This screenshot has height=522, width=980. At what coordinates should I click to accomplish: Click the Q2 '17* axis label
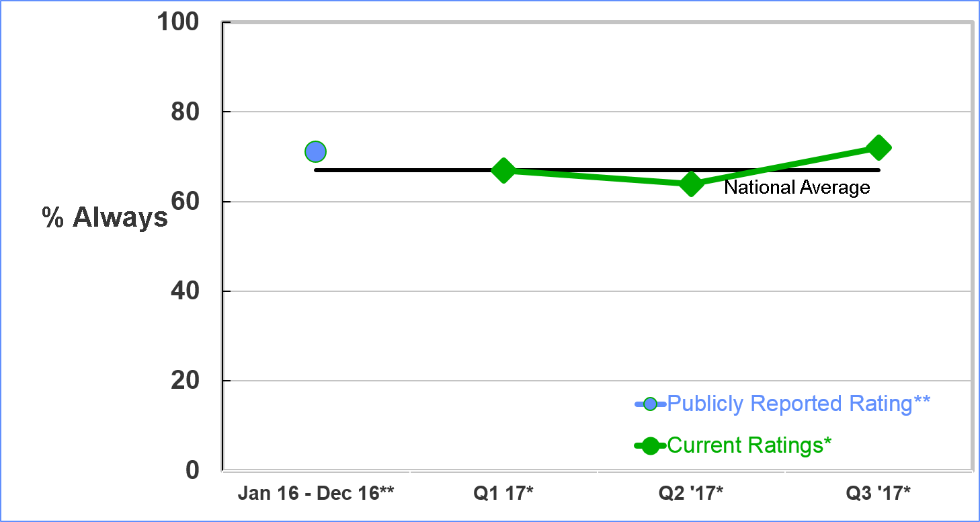(x=691, y=493)
